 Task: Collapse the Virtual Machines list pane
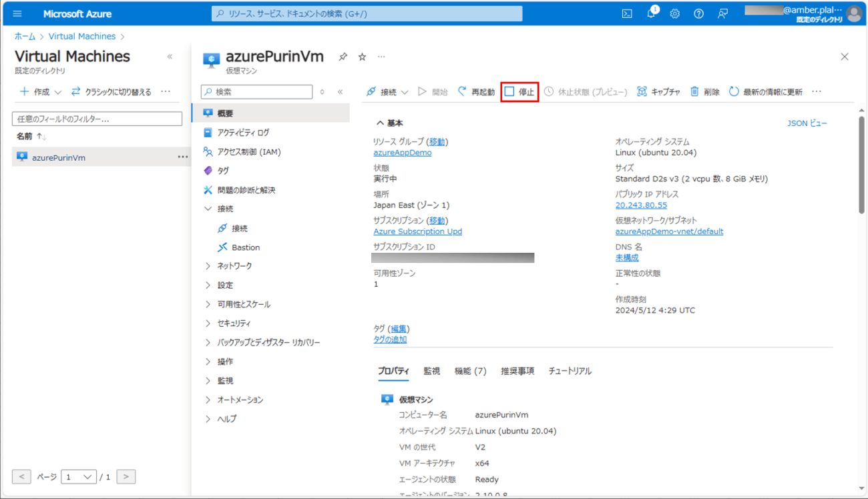click(170, 57)
